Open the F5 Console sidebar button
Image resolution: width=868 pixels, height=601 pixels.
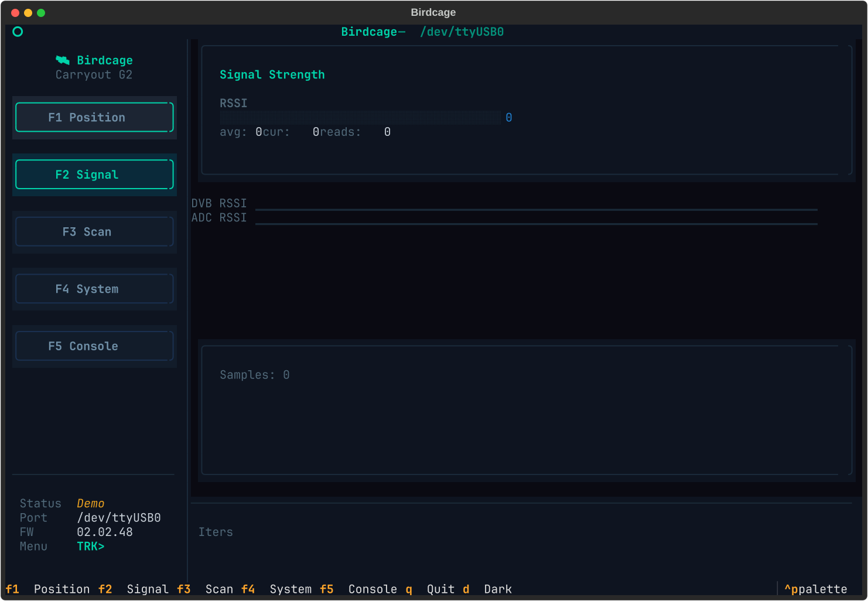94,347
